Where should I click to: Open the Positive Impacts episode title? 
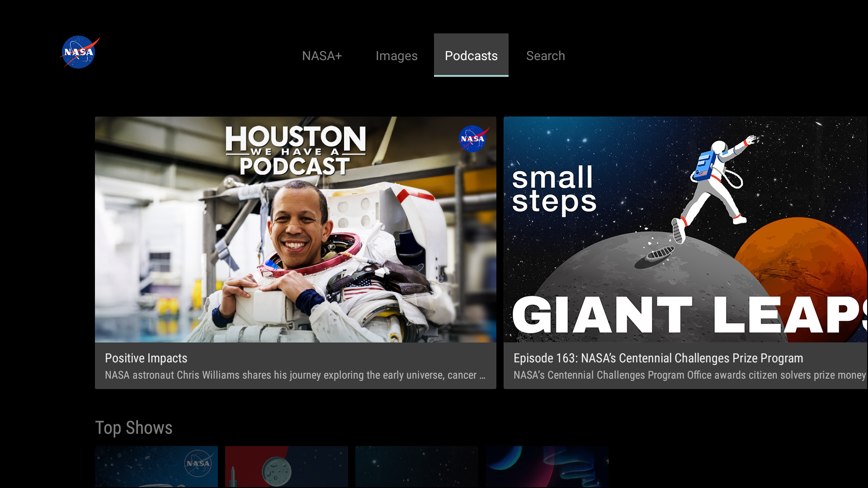pos(146,358)
